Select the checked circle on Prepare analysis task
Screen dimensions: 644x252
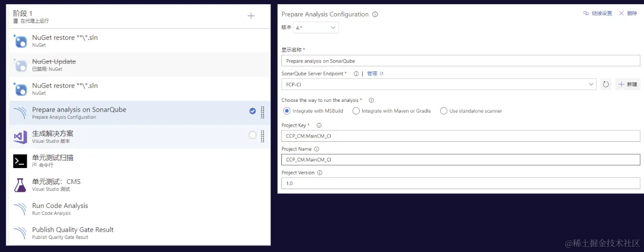pyautogui.click(x=253, y=111)
